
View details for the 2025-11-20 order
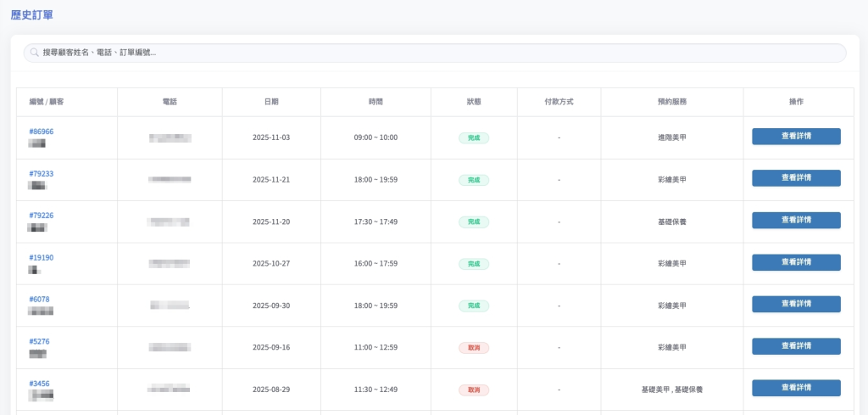[796, 221]
